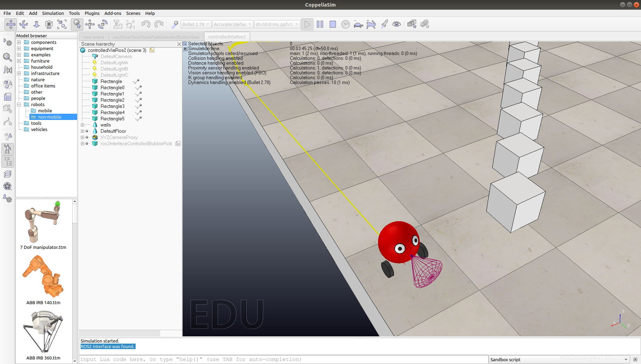Click the undo arrow icon

(146, 24)
